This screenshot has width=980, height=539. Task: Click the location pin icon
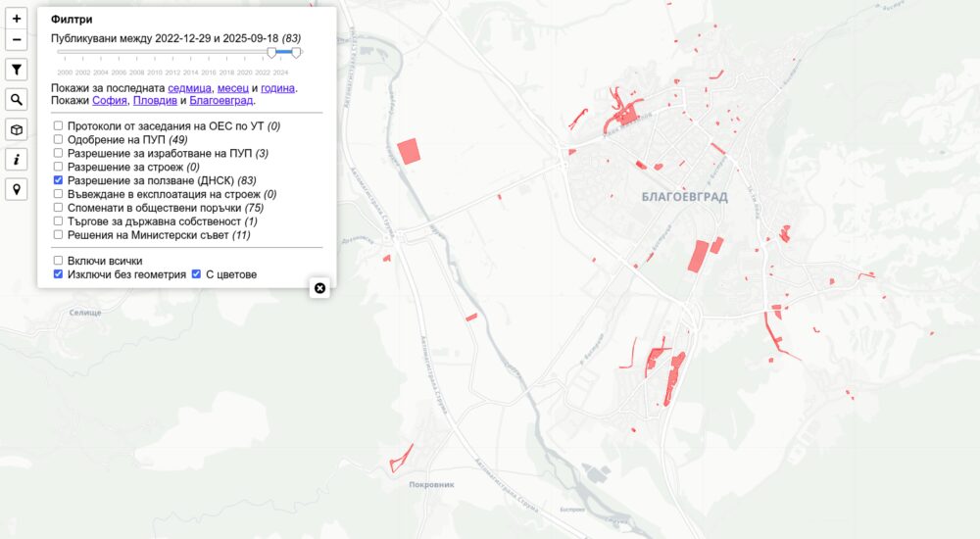tap(17, 189)
